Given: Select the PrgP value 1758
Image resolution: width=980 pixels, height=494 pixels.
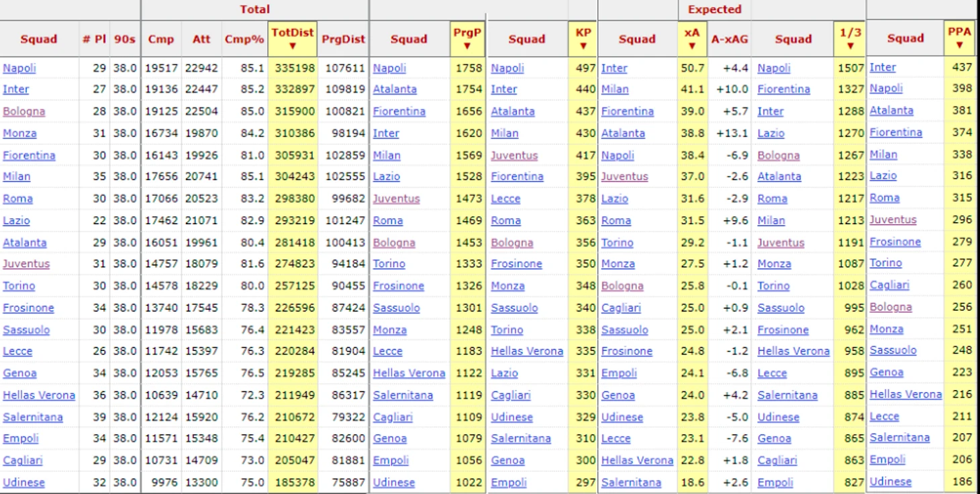Looking at the screenshot, I should pyautogui.click(x=469, y=68).
